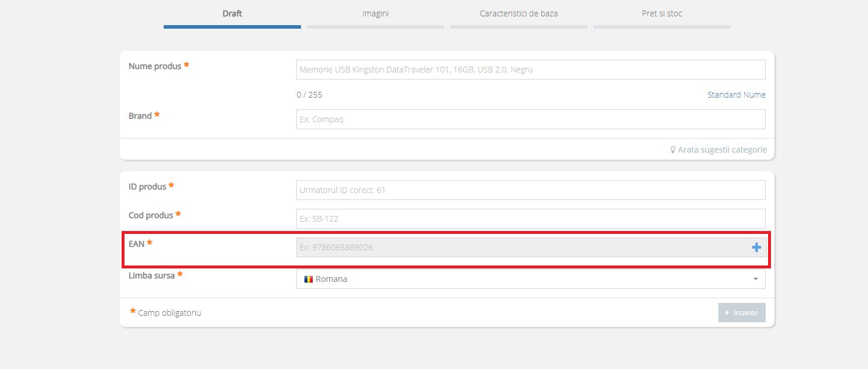Focus the EAN code input field
Image resolution: width=868 pixels, height=369 pixels.
[x=520, y=247]
